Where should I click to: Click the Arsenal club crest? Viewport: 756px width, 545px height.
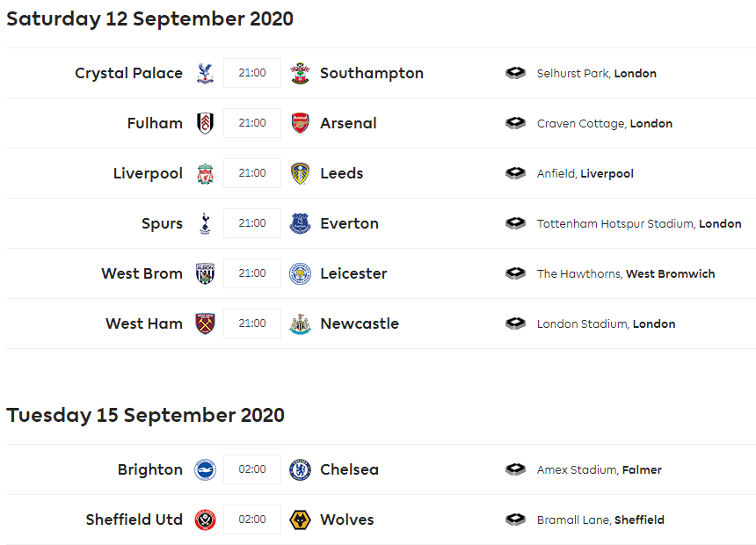tap(300, 123)
